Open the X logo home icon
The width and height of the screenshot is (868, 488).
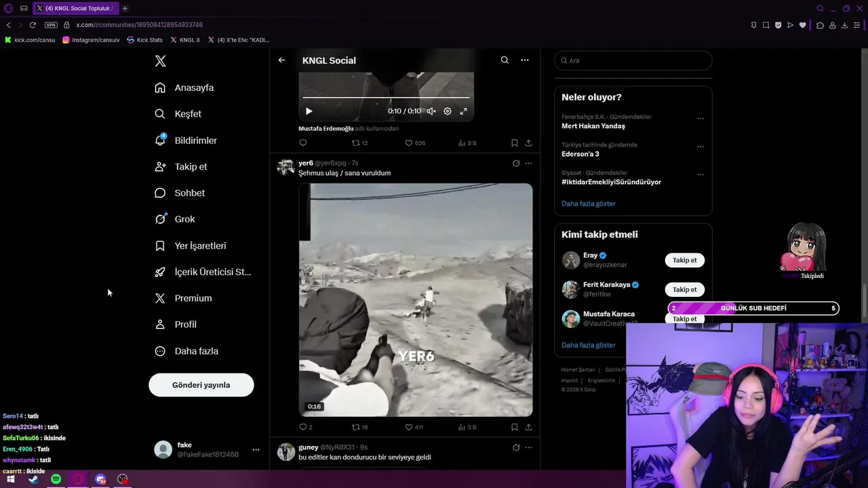[160, 61]
